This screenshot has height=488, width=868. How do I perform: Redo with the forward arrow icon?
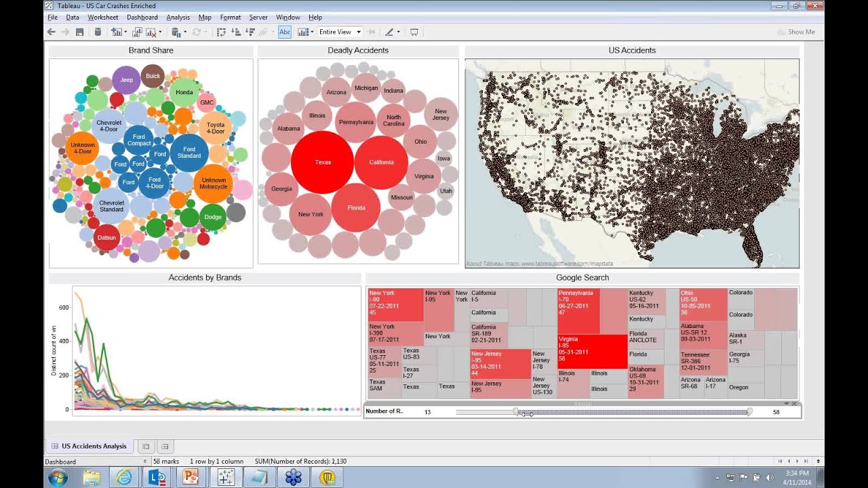click(65, 32)
